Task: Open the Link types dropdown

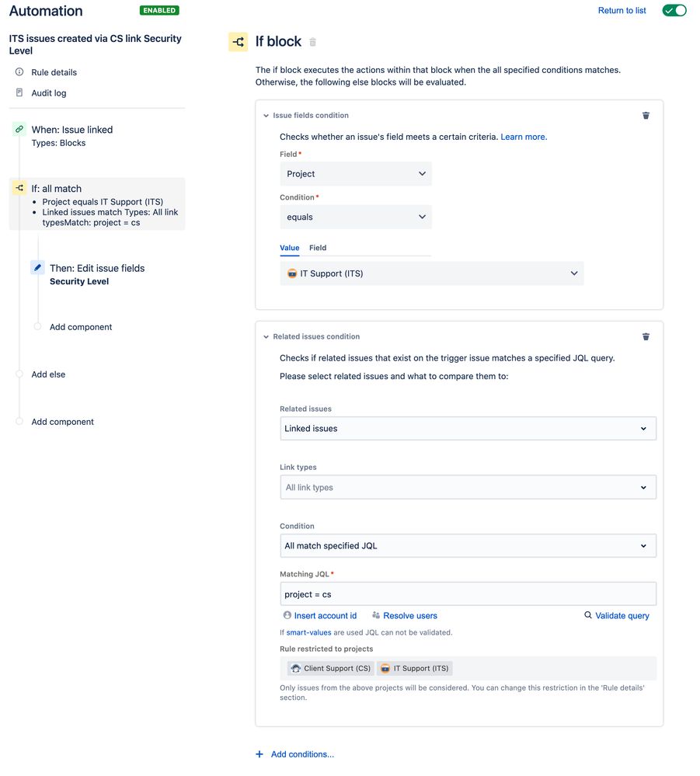Action: tap(468, 488)
